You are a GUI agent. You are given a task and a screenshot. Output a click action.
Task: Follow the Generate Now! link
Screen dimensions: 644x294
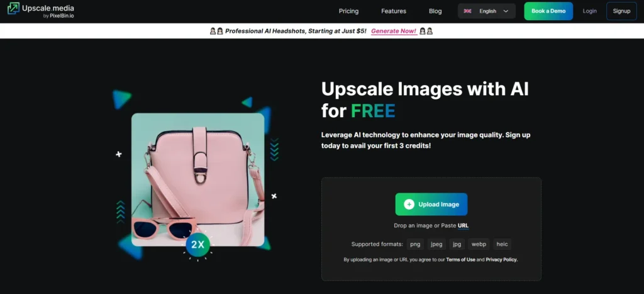pos(394,31)
